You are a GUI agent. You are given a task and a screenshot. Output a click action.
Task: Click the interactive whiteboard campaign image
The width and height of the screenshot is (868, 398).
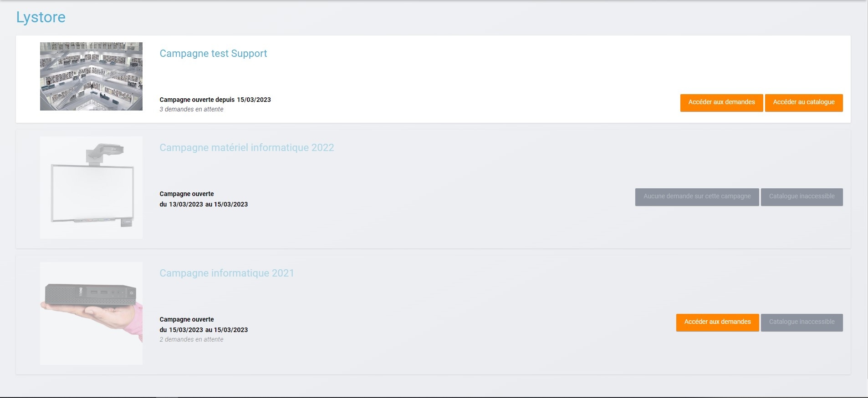pyautogui.click(x=91, y=187)
